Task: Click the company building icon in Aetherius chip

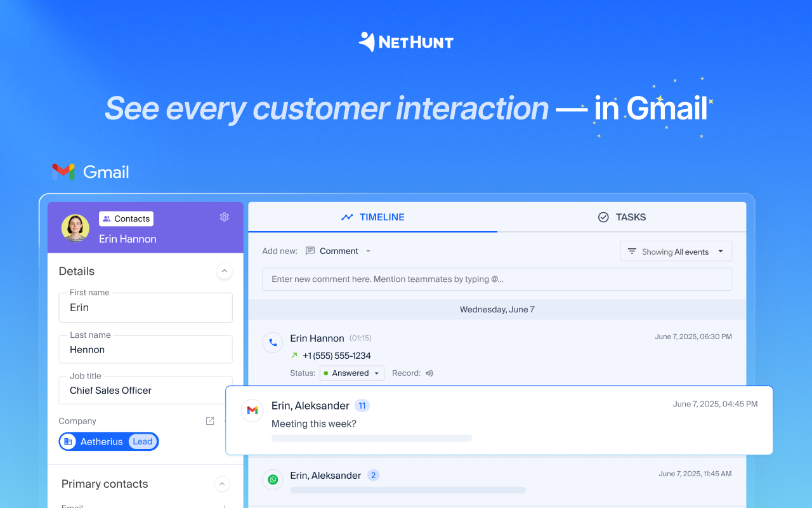Action: 68,441
